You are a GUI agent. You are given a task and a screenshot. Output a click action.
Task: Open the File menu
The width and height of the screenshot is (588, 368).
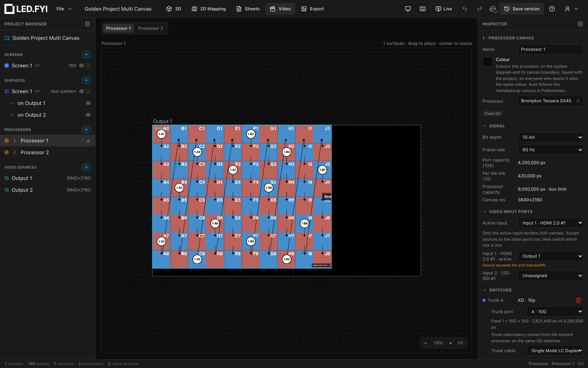(64, 9)
